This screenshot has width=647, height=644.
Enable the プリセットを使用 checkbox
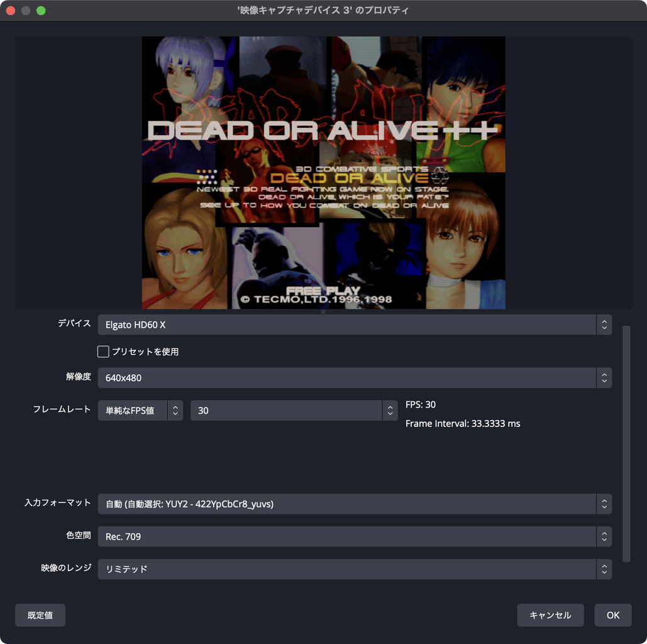pos(103,352)
